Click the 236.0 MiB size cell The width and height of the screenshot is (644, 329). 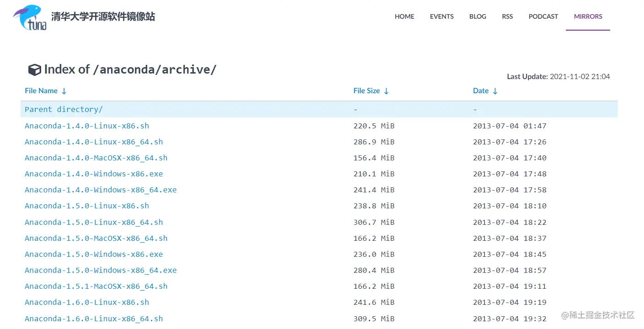click(x=374, y=254)
